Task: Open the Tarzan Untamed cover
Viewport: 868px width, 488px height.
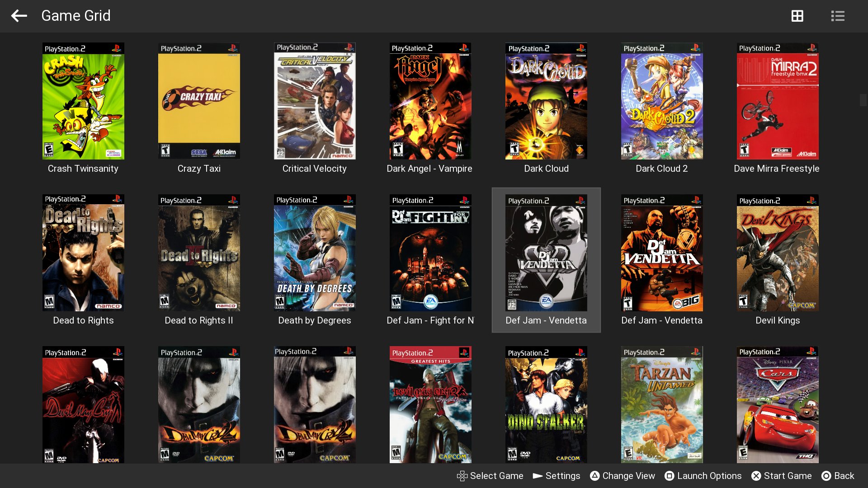Action: click(662, 404)
